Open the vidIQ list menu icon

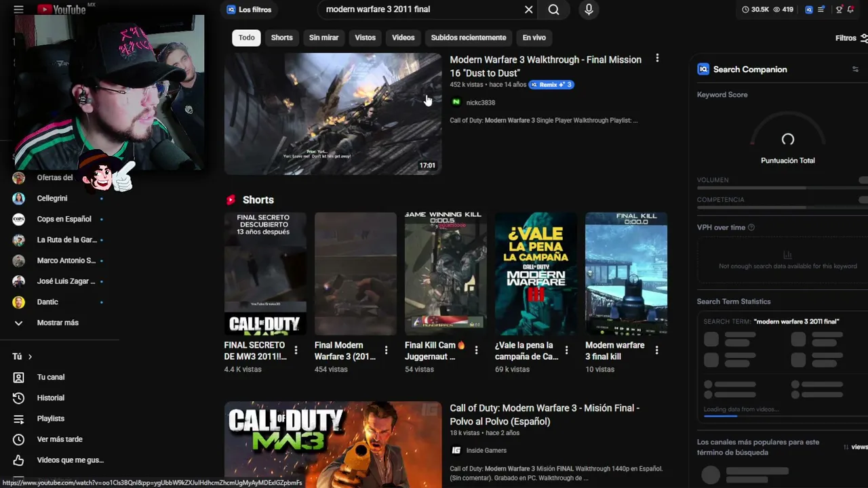821,9
